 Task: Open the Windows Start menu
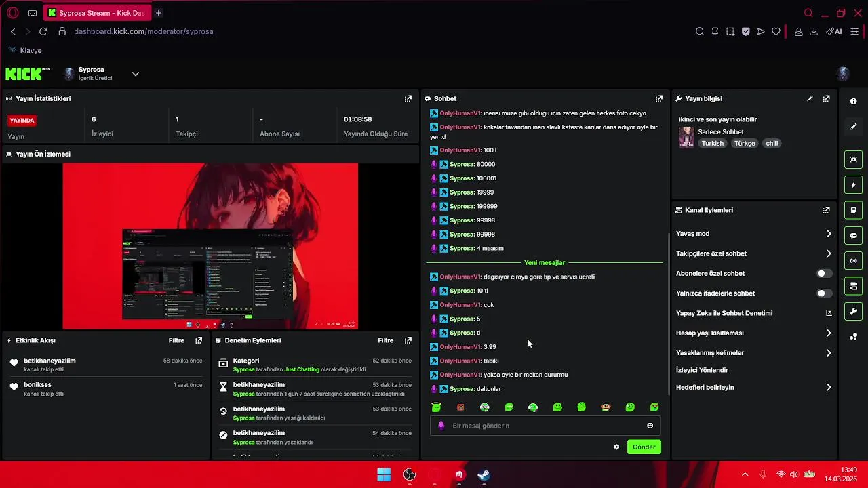384,474
